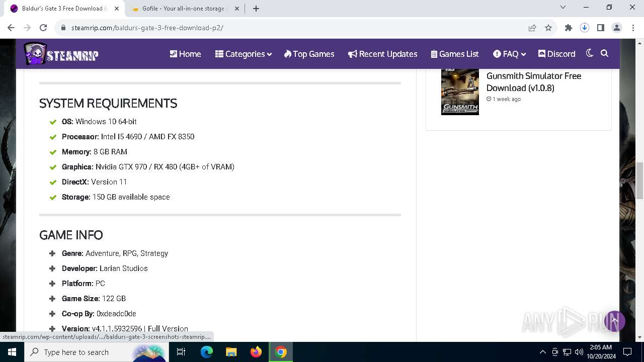
Task: Bookmark this page with the star icon
Action: point(548,28)
